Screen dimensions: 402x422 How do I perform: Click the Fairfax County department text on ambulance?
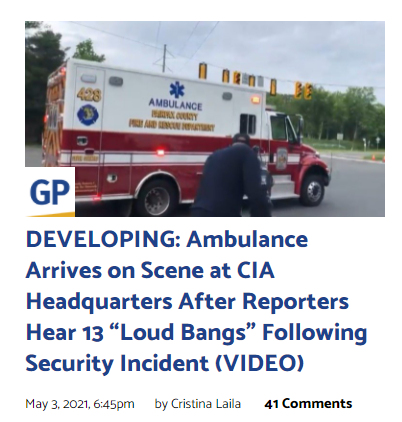172,122
